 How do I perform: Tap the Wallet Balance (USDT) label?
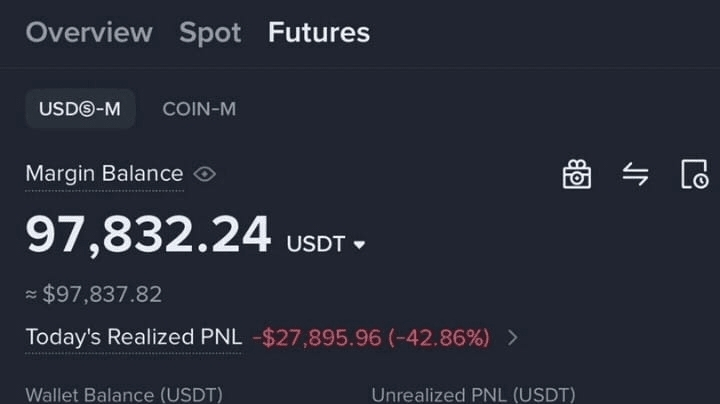[x=124, y=395]
